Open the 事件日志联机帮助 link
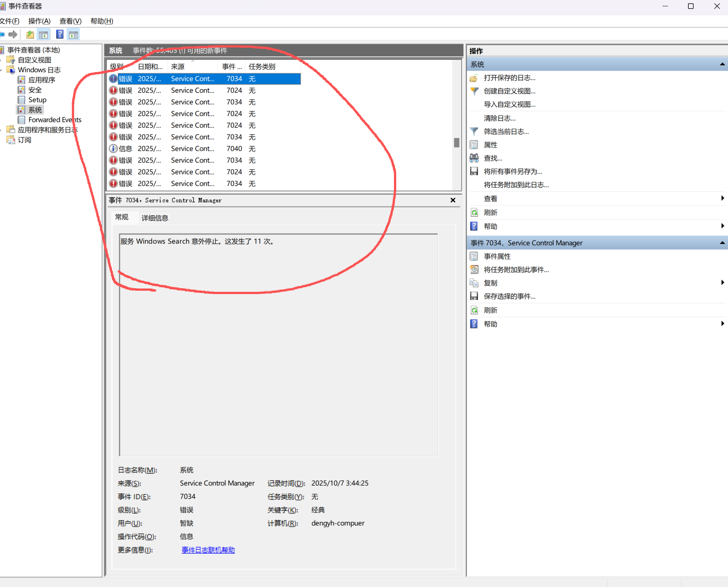This screenshot has width=728, height=587. click(208, 550)
